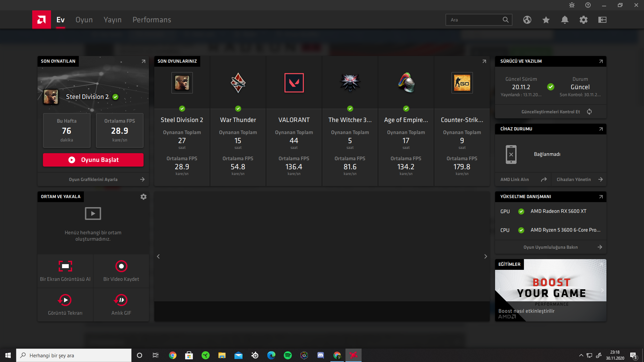The height and width of the screenshot is (362, 644).
Task: Click the Ortalama FPS 28.9 card
Action: tap(120, 130)
